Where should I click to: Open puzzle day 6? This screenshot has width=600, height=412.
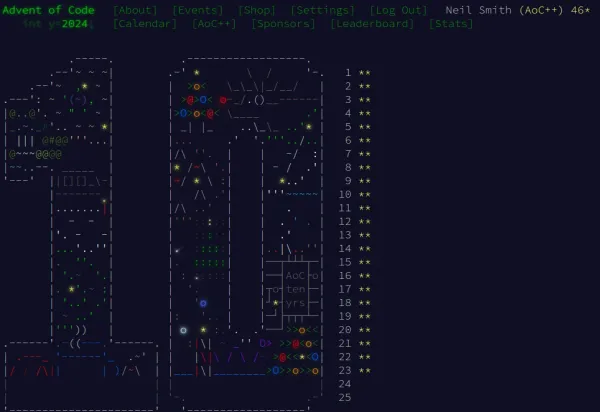[x=348, y=140]
